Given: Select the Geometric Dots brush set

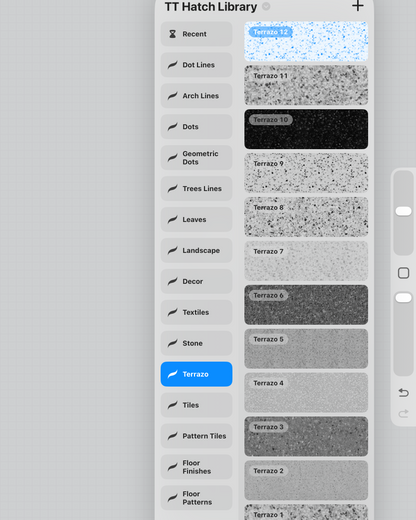Looking at the screenshot, I should click(x=196, y=158).
